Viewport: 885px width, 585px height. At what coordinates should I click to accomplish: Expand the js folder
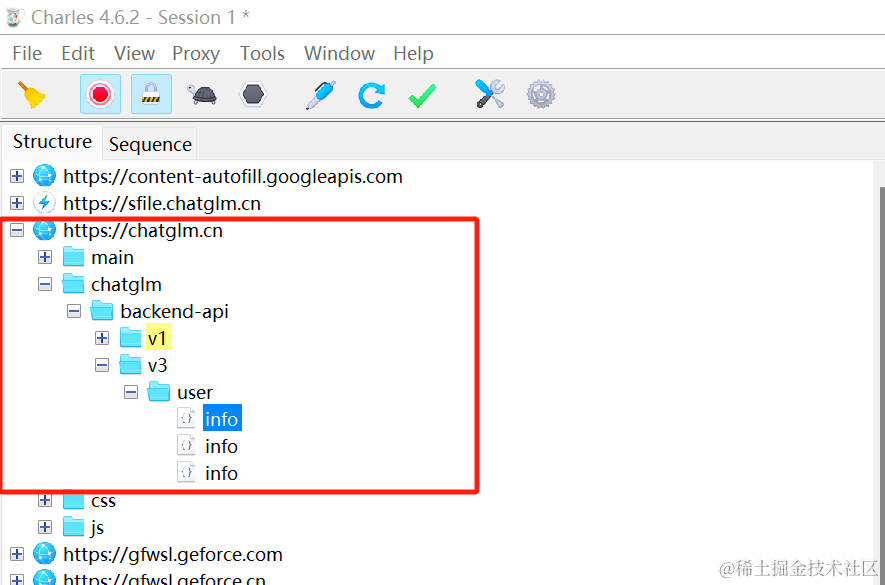click(x=45, y=527)
